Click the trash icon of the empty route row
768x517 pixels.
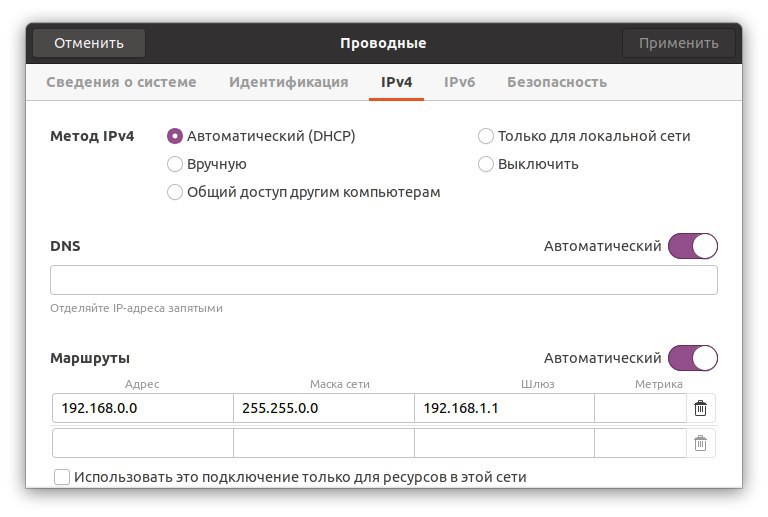(x=700, y=444)
